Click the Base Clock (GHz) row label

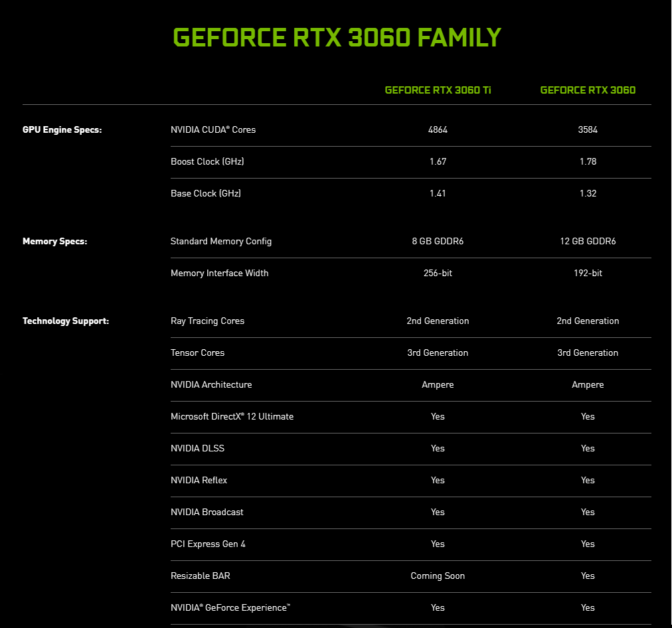(x=205, y=194)
